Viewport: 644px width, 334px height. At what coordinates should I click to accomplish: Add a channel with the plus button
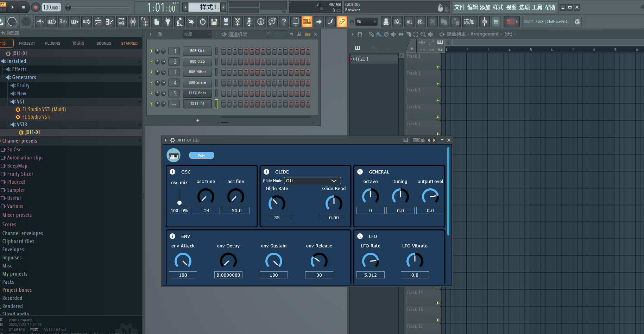[x=198, y=121]
